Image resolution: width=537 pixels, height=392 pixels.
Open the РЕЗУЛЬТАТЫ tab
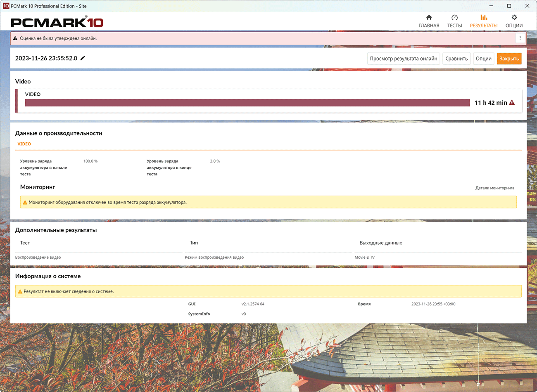(x=484, y=21)
